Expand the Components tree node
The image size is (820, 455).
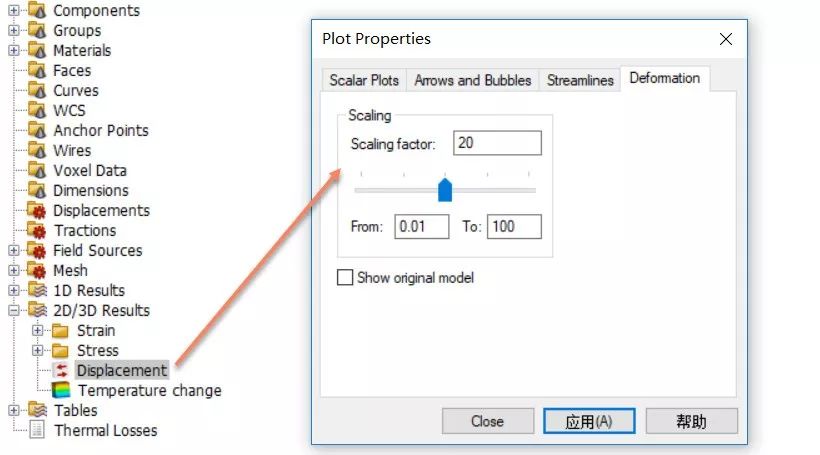[x=14, y=10]
